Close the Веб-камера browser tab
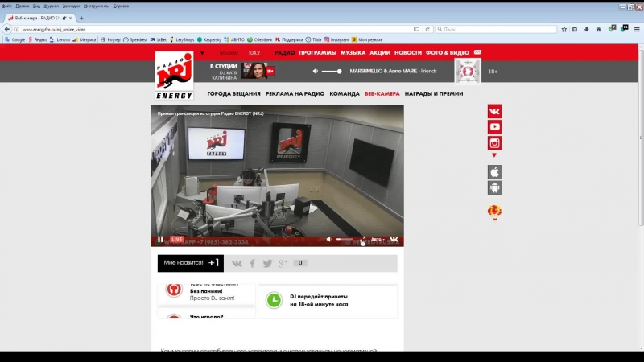Image resolution: width=644 pixels, height=362 pixels. click(70, 18)
